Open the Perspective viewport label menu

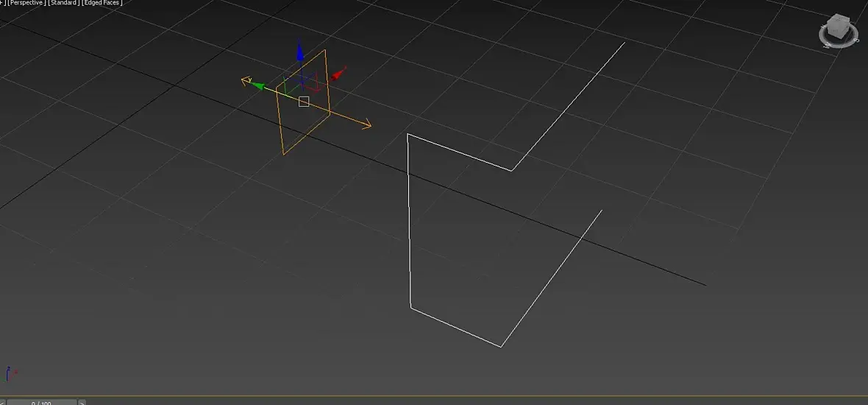click(26, 3)
